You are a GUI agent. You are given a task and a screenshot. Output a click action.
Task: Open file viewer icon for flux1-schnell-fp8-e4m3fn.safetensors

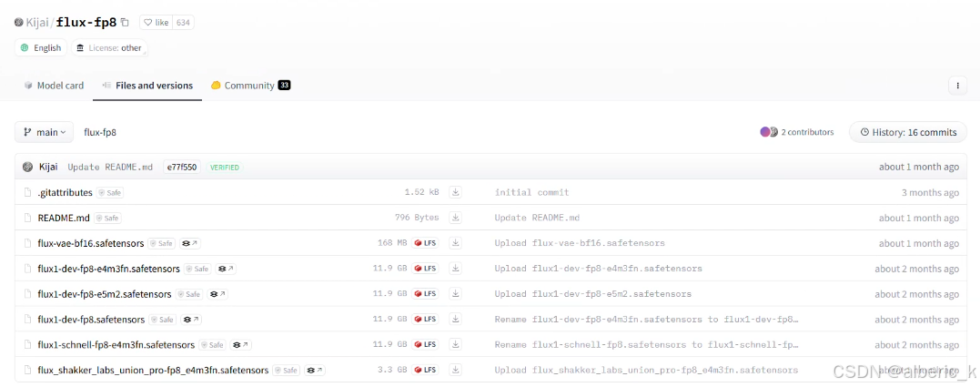[x=240, y=345]
